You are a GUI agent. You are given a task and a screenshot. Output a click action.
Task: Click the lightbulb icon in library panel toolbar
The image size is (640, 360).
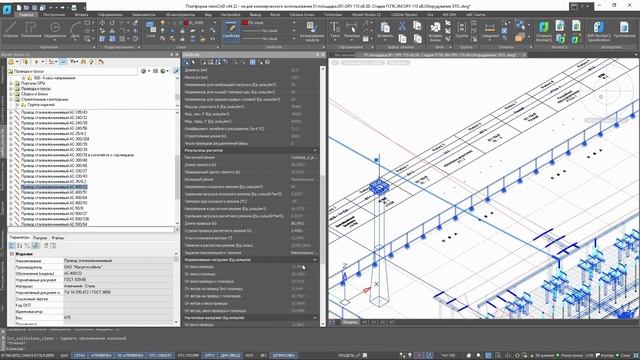click(91, 62)
